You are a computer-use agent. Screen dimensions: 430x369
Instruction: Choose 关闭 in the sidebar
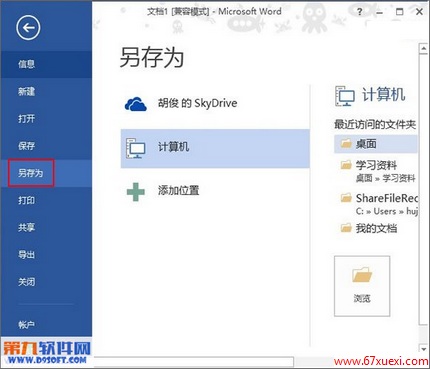pyautogui.click(x=46, y=282)
